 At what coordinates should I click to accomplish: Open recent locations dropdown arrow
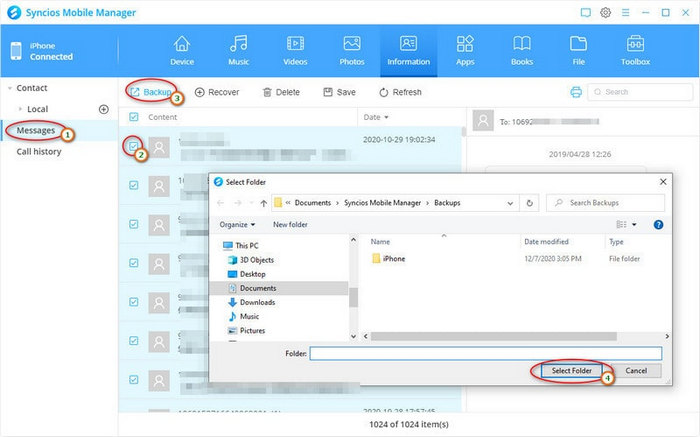point(251,203)
